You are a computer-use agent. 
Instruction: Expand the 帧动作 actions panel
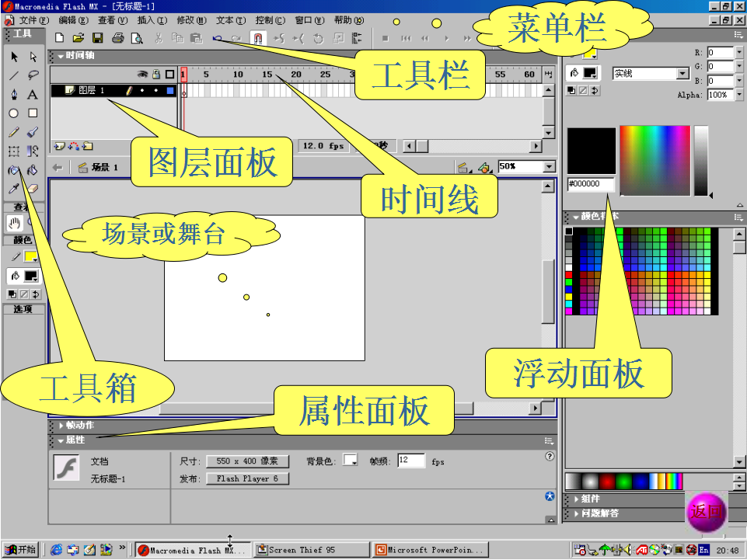[61, 425]
